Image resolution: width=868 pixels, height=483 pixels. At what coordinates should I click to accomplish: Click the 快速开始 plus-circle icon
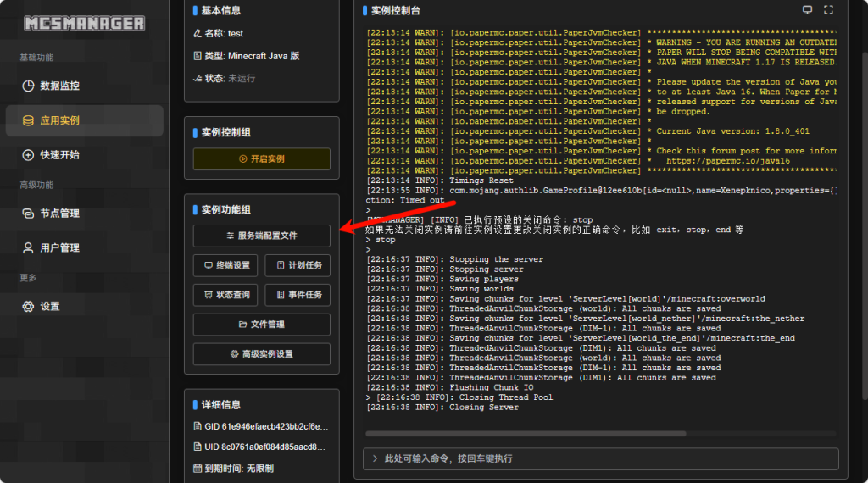tap(28, 155)
